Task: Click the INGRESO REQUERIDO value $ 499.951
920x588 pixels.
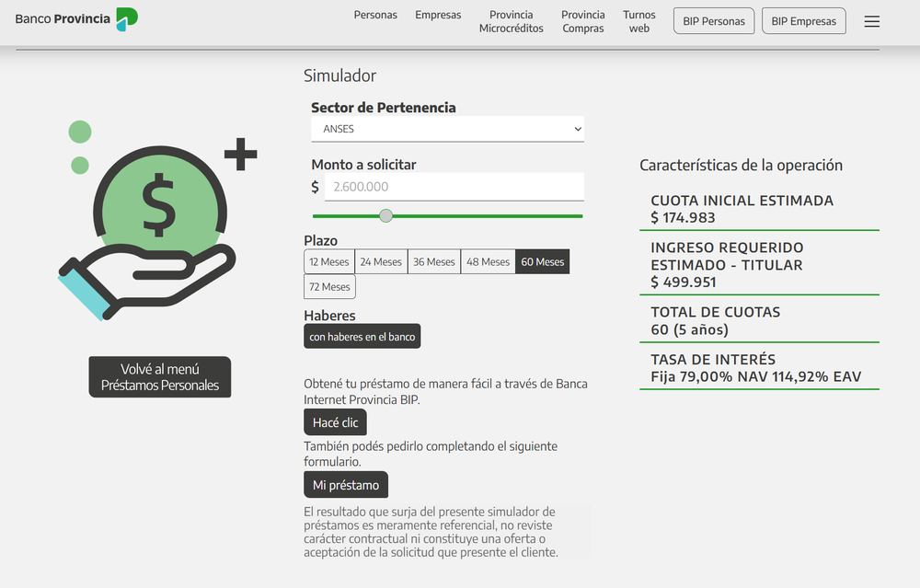Action: click(x=683, y=282)
